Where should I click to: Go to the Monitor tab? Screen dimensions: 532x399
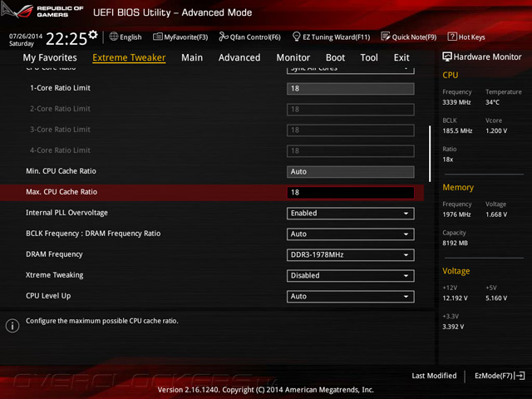[x=293, y=57]
